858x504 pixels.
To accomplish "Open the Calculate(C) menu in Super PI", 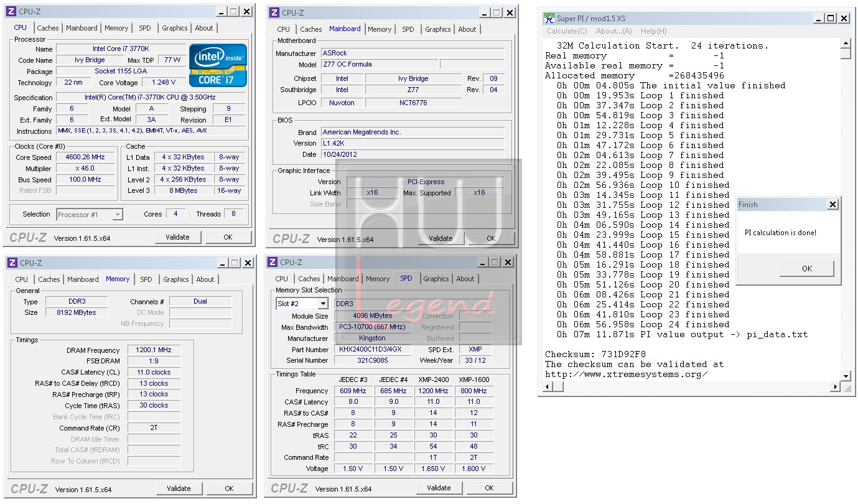I will [x=567, y=31].
